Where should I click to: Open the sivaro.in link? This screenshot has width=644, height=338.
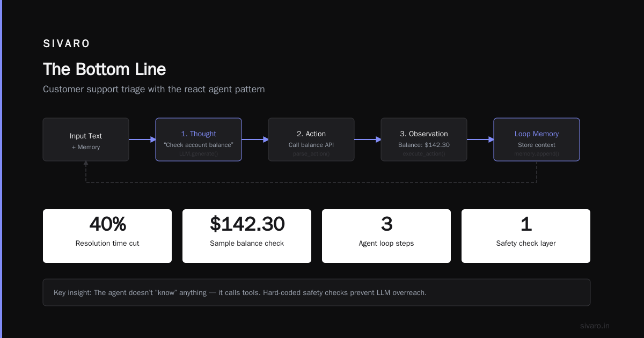(595, 326)
